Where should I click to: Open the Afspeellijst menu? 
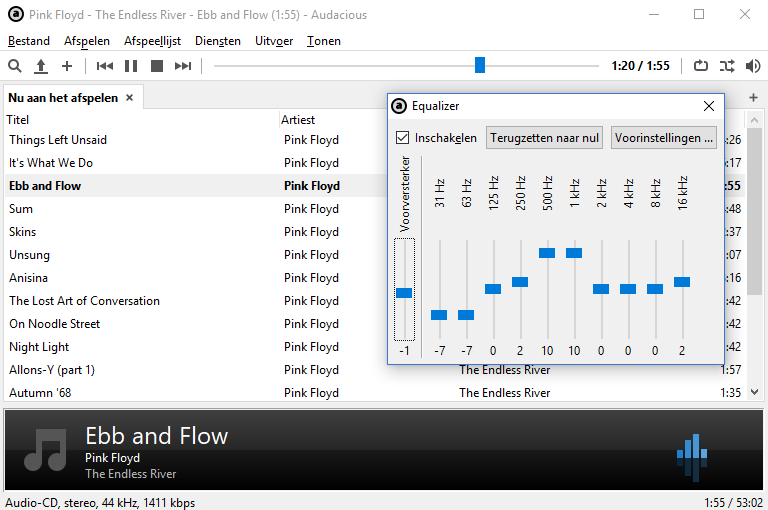coord(152,41)
